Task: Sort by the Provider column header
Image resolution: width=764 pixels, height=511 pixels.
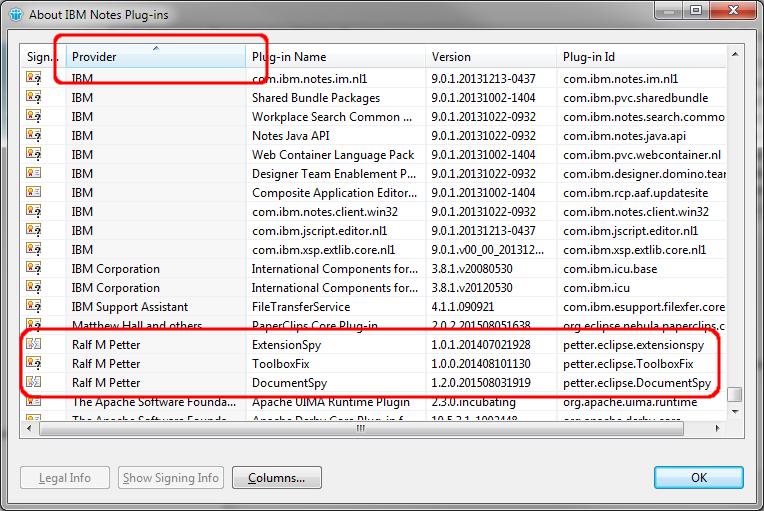Action: (x=156, y=57)
